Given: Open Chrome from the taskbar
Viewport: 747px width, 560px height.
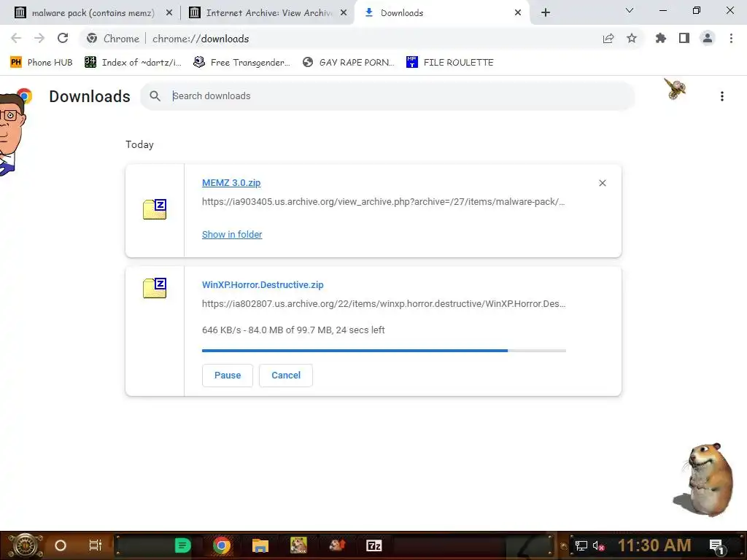Looking at the screenshot, I should (222, 545).
